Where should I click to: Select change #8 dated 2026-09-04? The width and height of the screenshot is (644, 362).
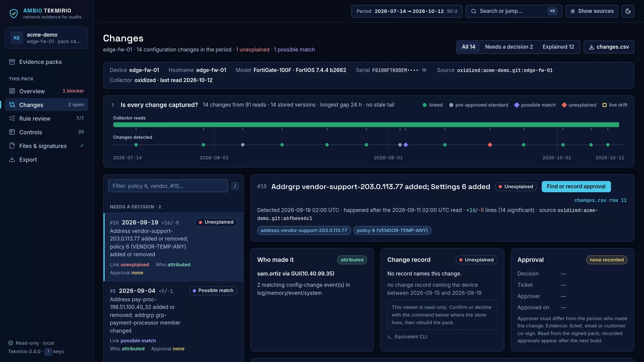tap(173, 319)
